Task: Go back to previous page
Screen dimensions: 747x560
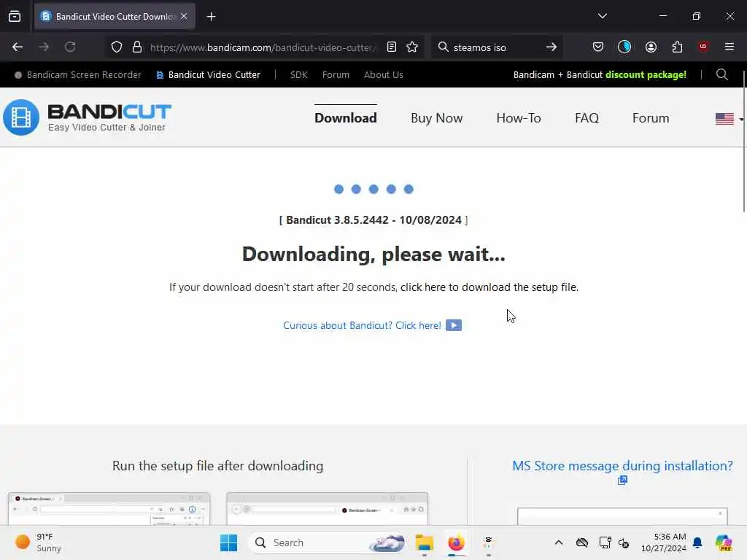Action: click(x=18, y=47)
